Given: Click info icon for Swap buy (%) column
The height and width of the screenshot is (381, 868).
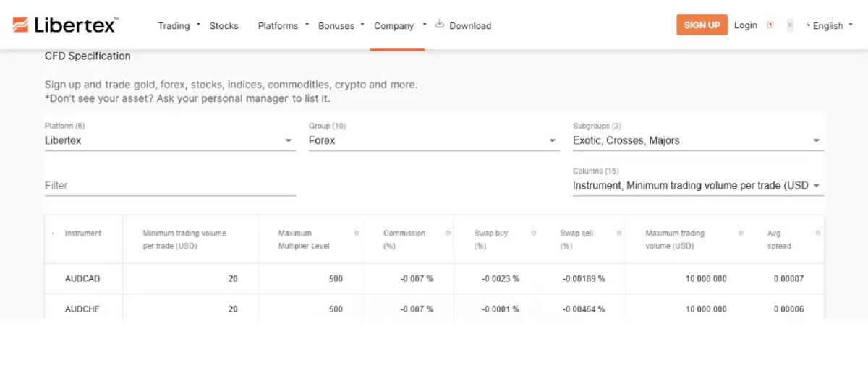Looking at the screenshot, I should (534, 234).
